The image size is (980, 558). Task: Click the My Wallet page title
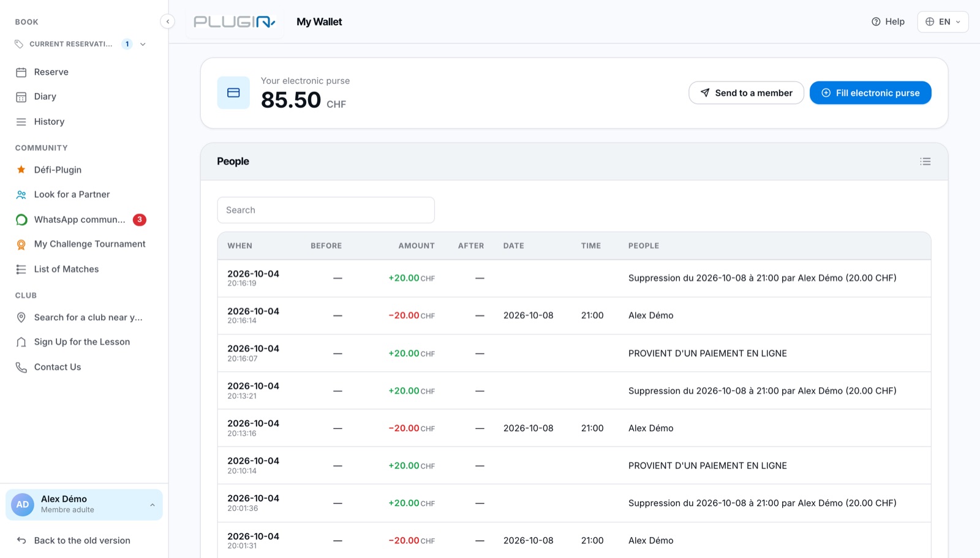319,22
